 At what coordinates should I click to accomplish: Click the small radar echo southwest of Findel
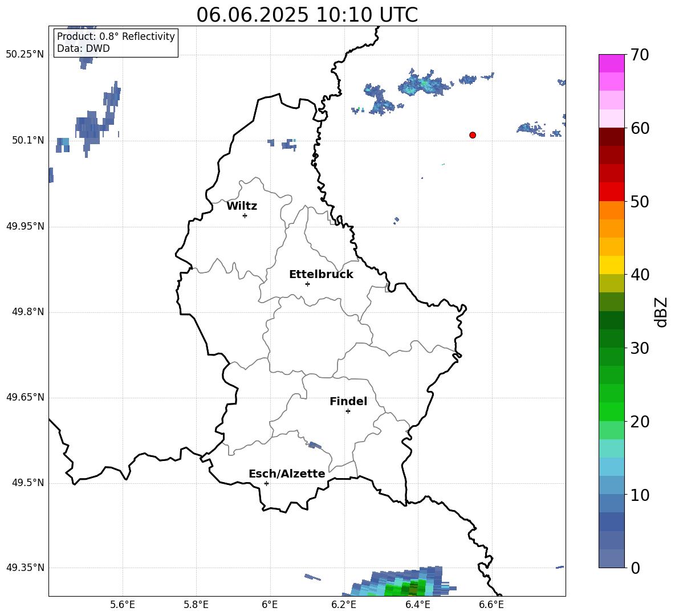click(x=315, y=445)
